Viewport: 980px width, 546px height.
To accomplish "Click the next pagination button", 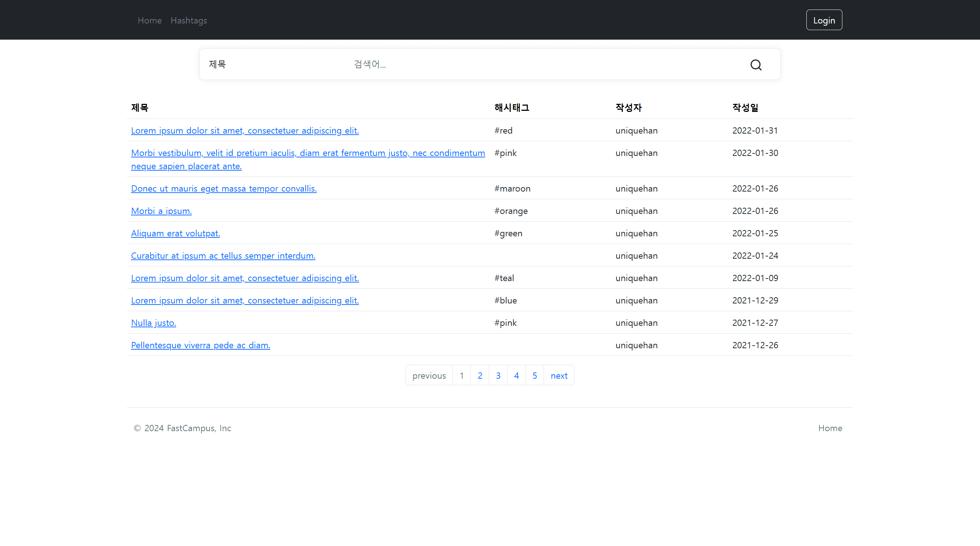I will click(x=559, y=376).
